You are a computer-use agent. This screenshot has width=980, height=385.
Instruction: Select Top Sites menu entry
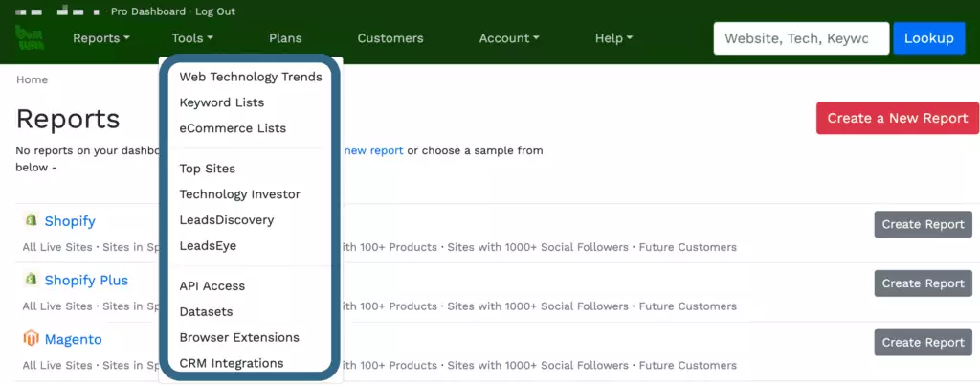[x=208, y=169]
